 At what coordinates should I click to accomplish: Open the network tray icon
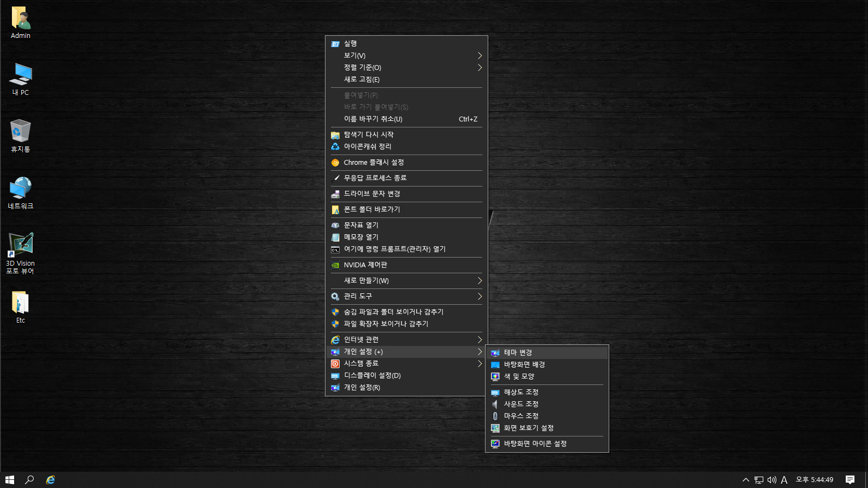click(759, 480)
